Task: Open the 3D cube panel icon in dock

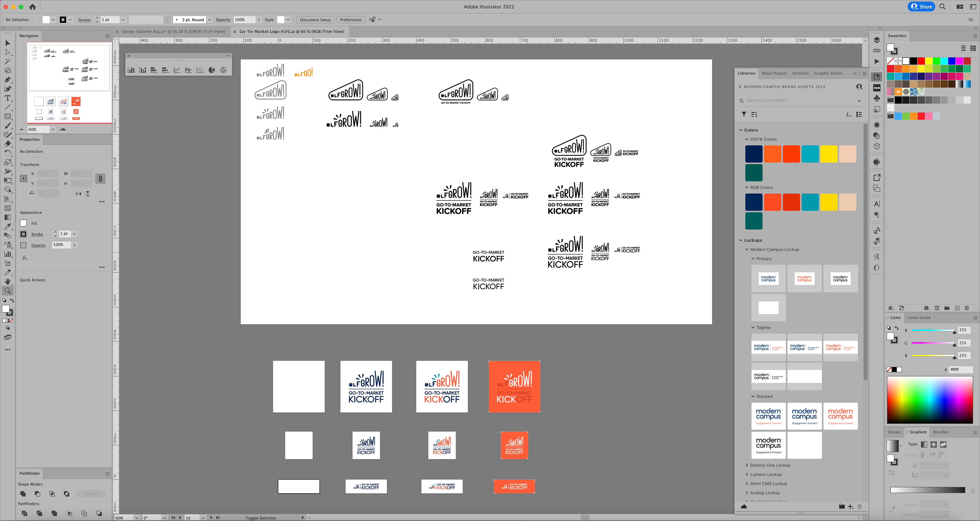Action: 877,146
